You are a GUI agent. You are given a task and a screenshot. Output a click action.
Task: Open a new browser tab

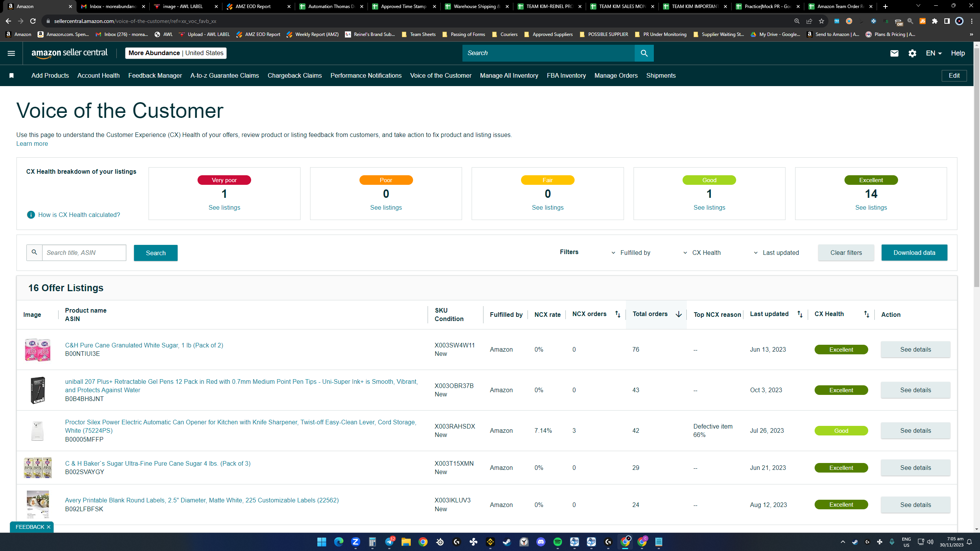885,6
